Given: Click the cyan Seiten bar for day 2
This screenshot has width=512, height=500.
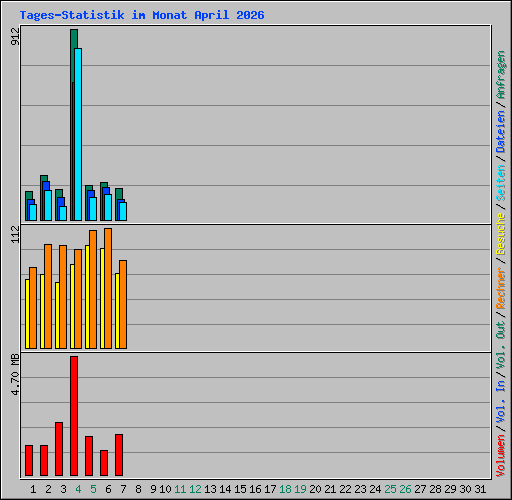Looking at the screenshot, I should pyautogui.click(x=48, y=205).
